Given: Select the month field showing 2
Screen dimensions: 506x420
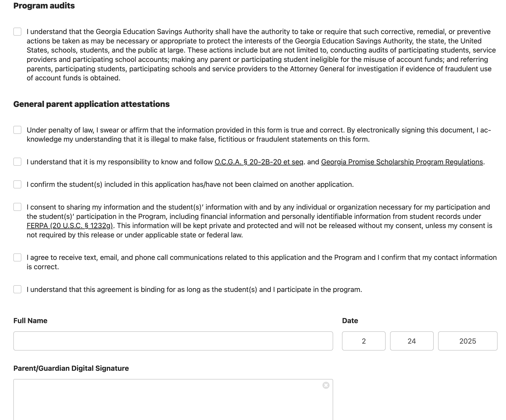Looking at the screenshot, I should click(x=364, y=341).
